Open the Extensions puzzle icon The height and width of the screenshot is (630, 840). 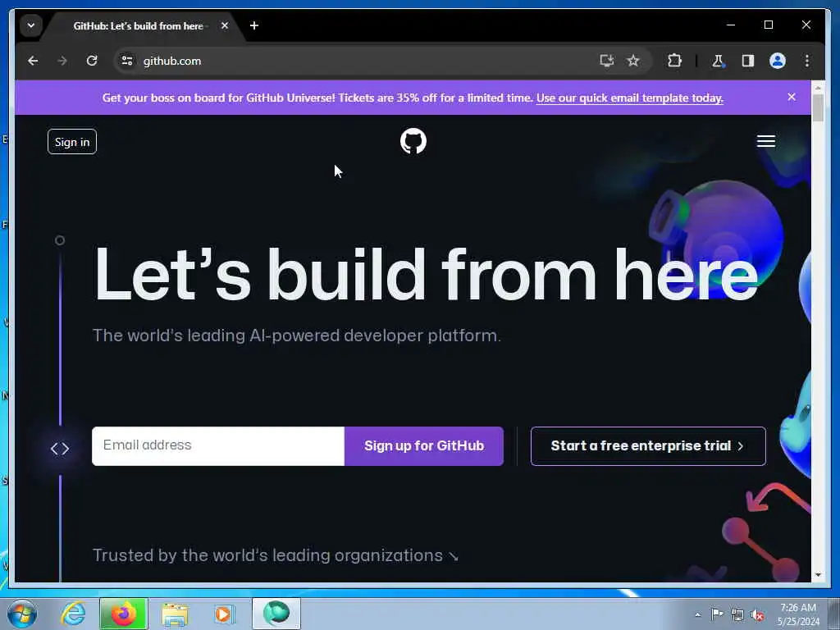pos(674,61)
